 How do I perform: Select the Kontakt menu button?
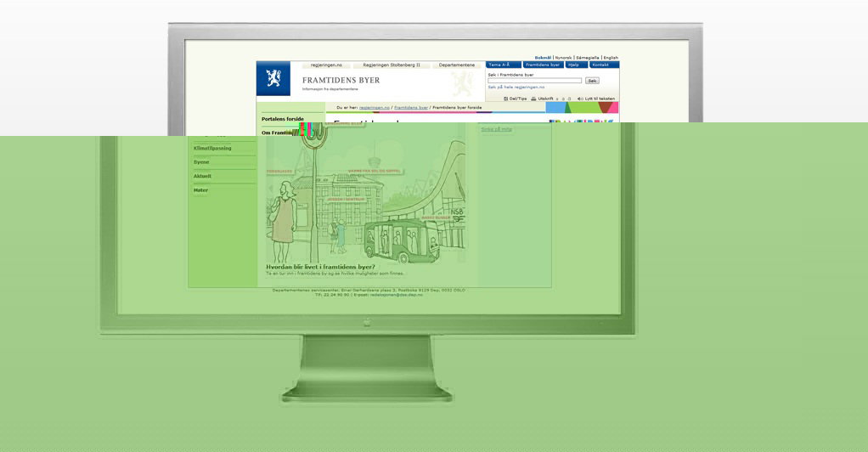tap(603, 65)
